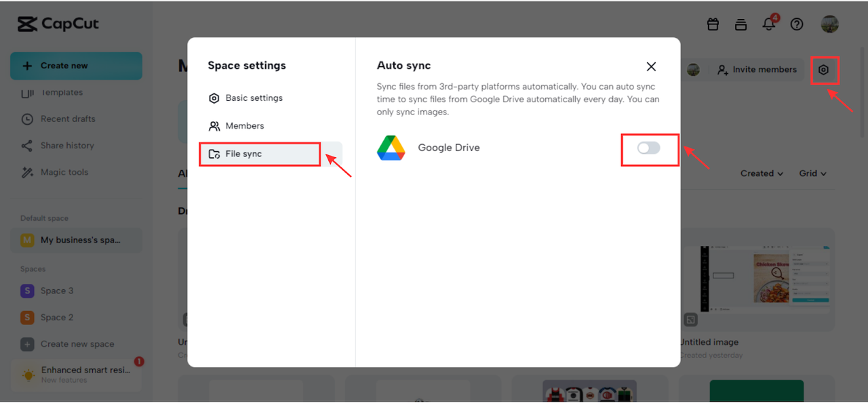Click the stacked cards icon in top bar
This screenshot has width=868, height=403.
[x=741, y=24]
